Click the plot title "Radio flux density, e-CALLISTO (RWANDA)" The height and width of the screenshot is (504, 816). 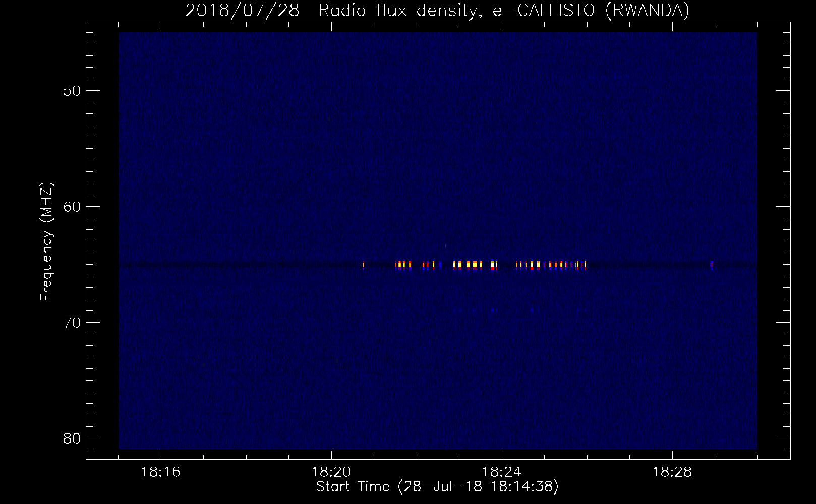coord(504,10)
